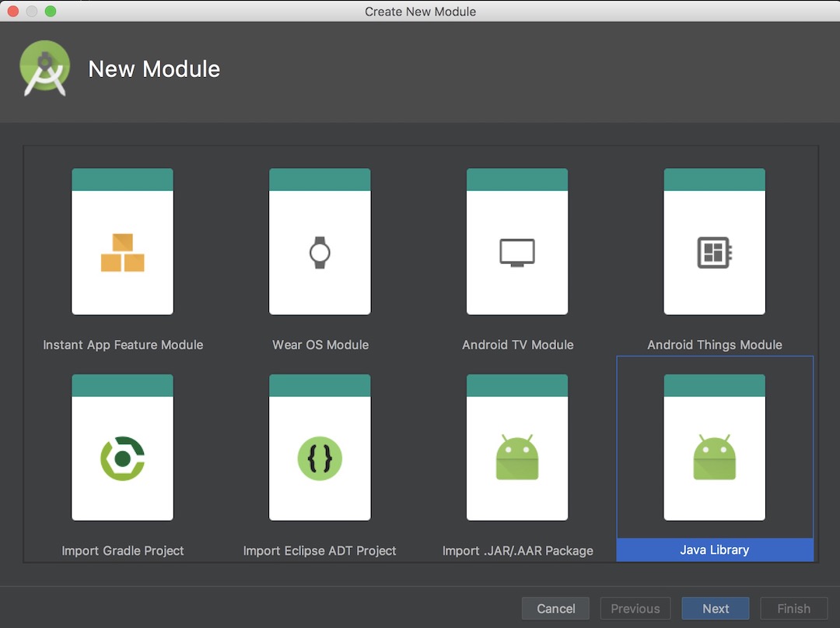
Task: Go to the Next wizard step
Action: [716, 609]
